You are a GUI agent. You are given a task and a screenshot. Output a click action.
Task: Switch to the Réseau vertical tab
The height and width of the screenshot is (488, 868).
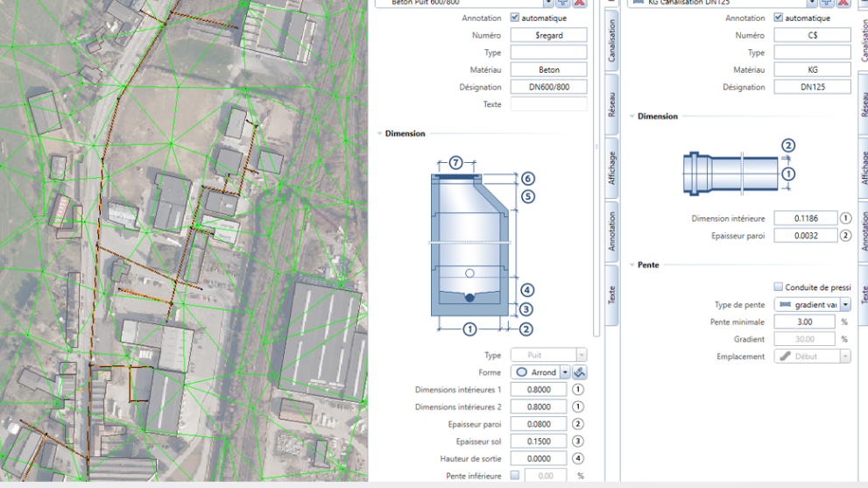tap(612, 105)
